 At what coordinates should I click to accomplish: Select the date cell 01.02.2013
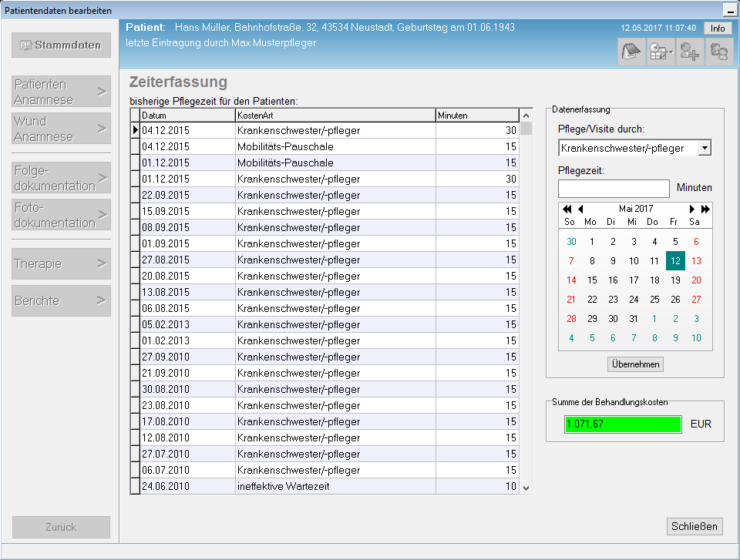[x=188, y=341]
